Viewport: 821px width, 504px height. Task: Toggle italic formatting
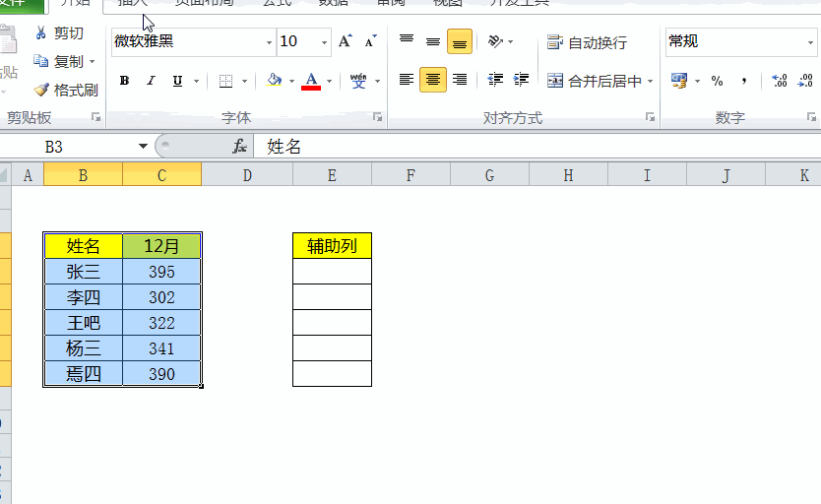151,81
